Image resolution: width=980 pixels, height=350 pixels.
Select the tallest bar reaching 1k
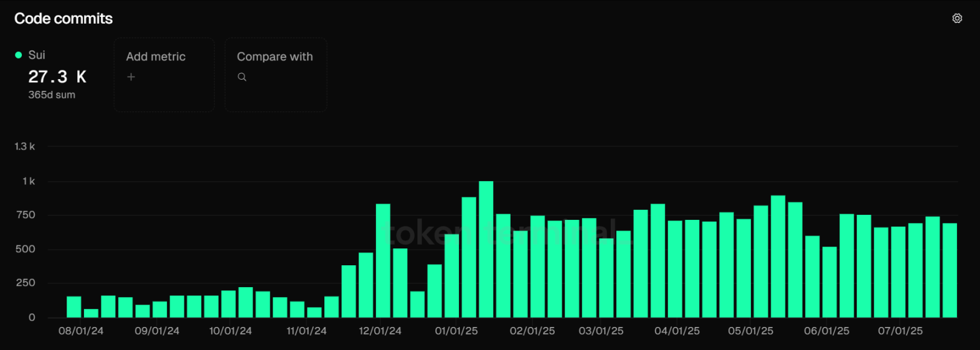pos(486,249)
